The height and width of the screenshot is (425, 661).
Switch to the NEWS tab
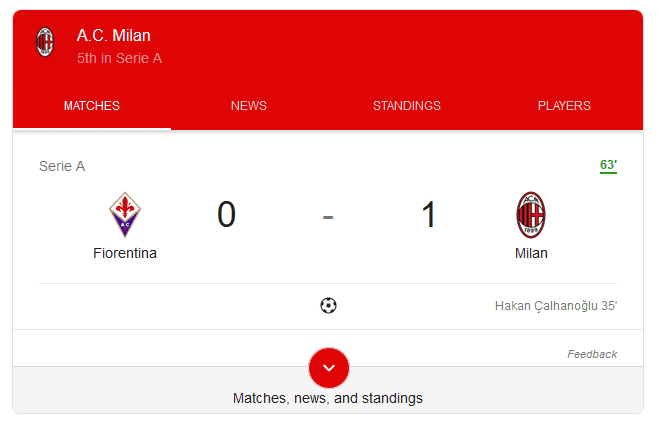(x=249, y=105)
